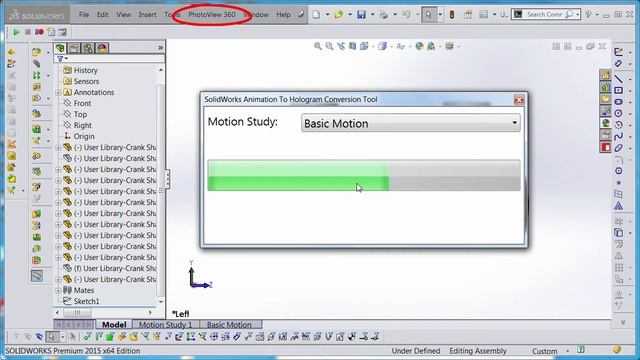This screenshot has height=360, width=640.
Task: Select the DisplayManager tab
Action: pos(102,48)
